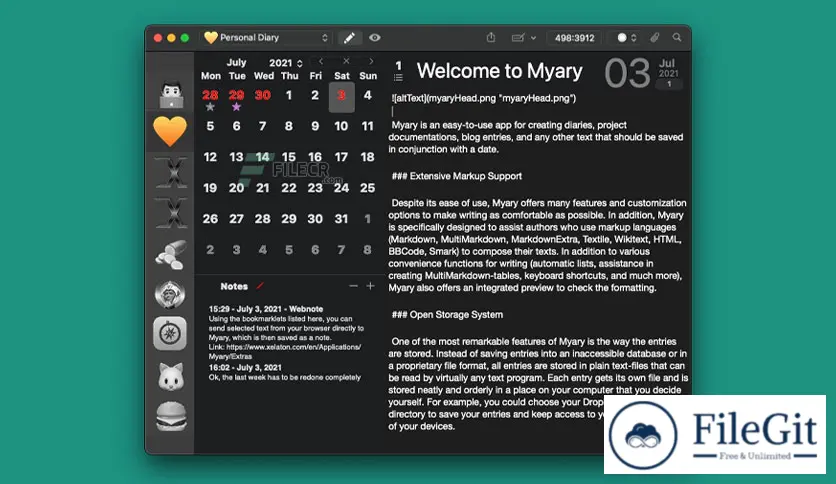Open the xelaton.com link in note
This screenshot has height=484, width=836.
click(x=285, y=352)
